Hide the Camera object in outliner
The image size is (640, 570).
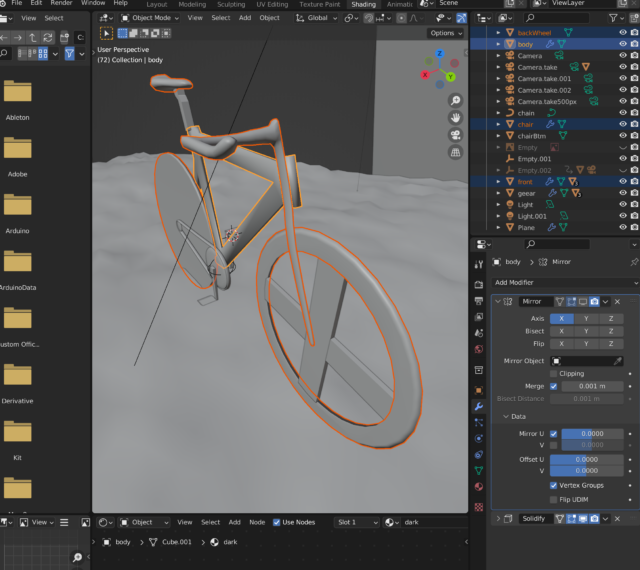(622, 56)
